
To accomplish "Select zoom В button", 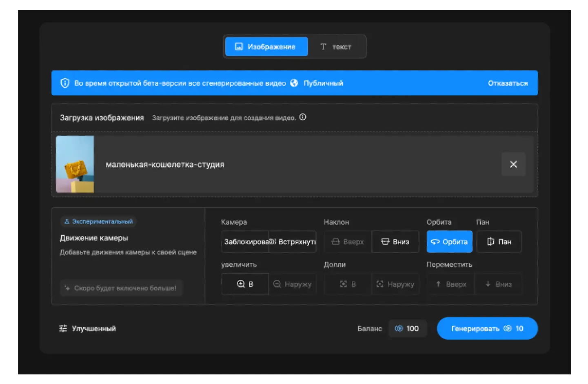I will pos(245,284).
